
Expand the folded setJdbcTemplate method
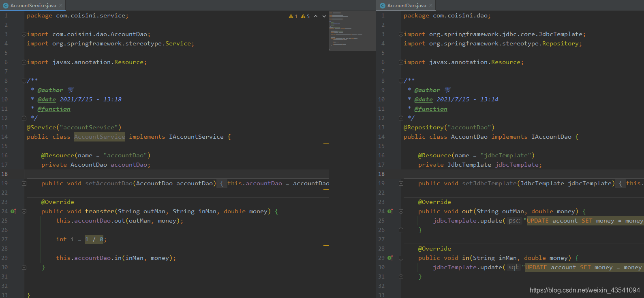pyautogui.click(x=401, y=183)
